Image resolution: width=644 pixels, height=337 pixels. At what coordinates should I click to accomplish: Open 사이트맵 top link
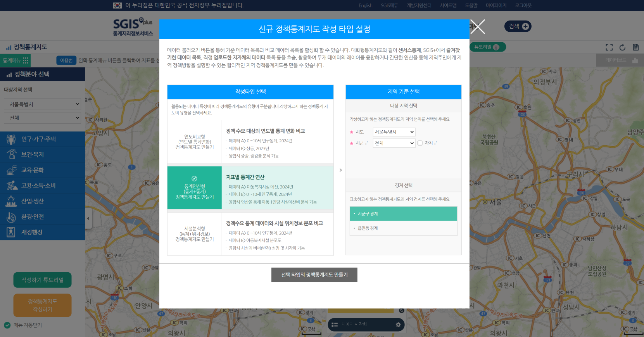[x=448, y=5]
